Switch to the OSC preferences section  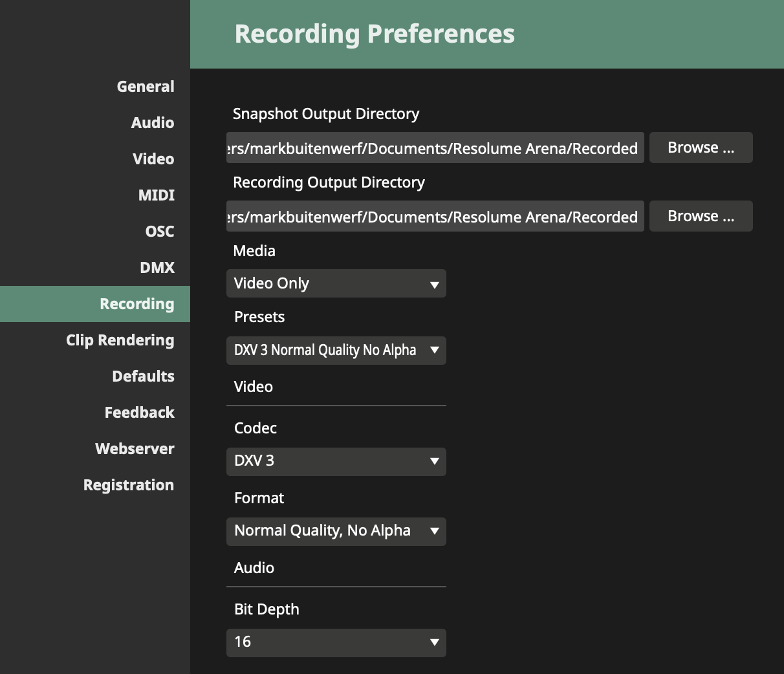click(x=159, y=231)
